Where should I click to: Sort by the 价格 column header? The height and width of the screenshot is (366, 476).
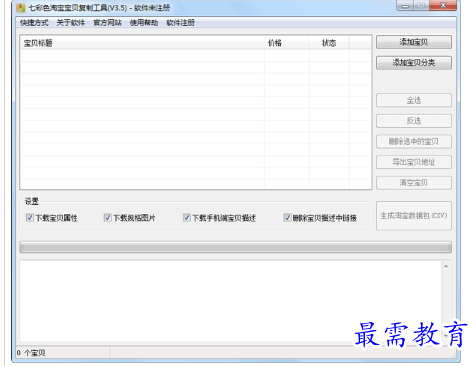point(287,43)
